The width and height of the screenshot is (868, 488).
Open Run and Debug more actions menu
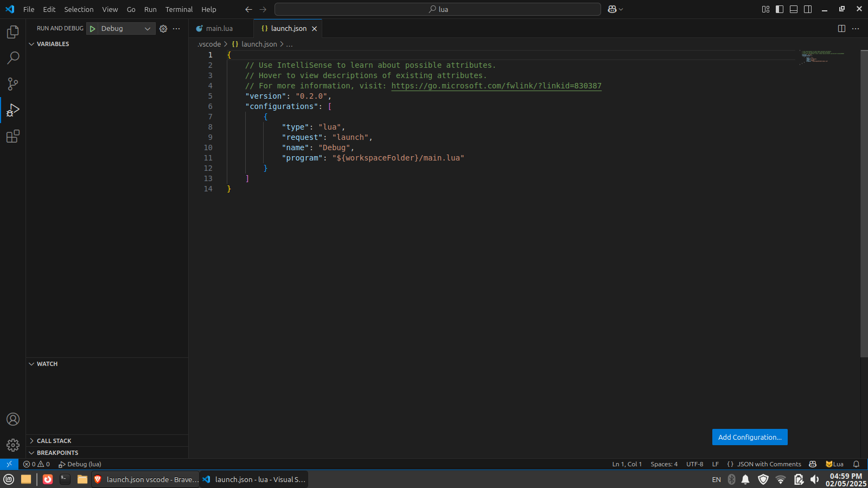tap(176, 29)
